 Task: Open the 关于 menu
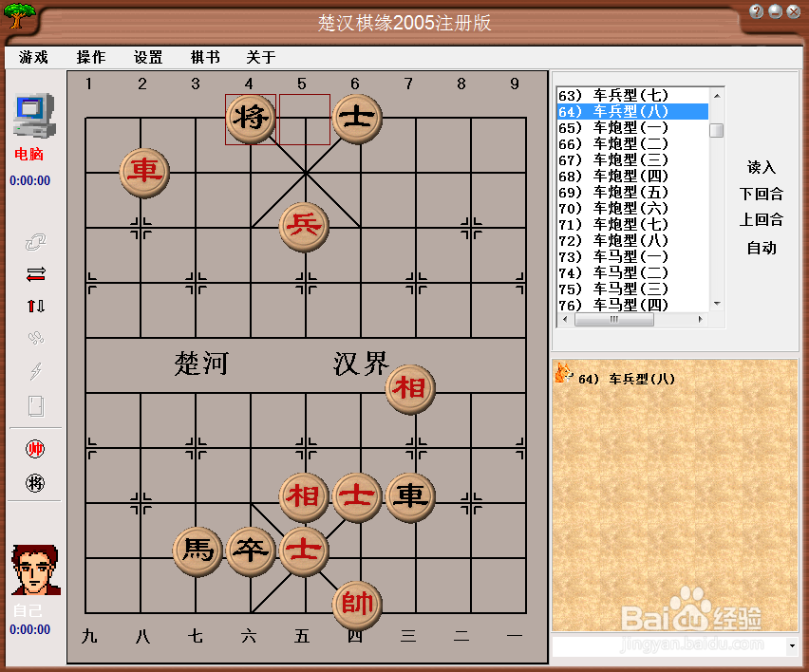pyautogui.click(x=261, y=57)
